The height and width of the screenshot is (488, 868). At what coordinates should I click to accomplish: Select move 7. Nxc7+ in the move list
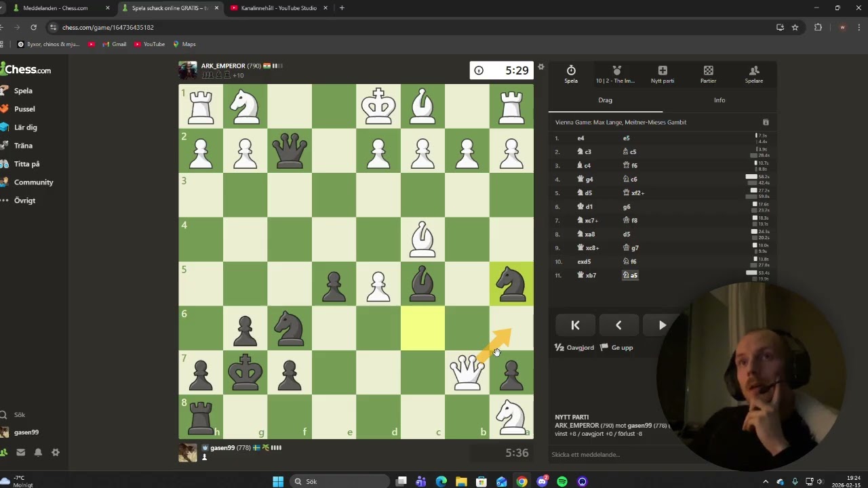click(x=587, y=220)
